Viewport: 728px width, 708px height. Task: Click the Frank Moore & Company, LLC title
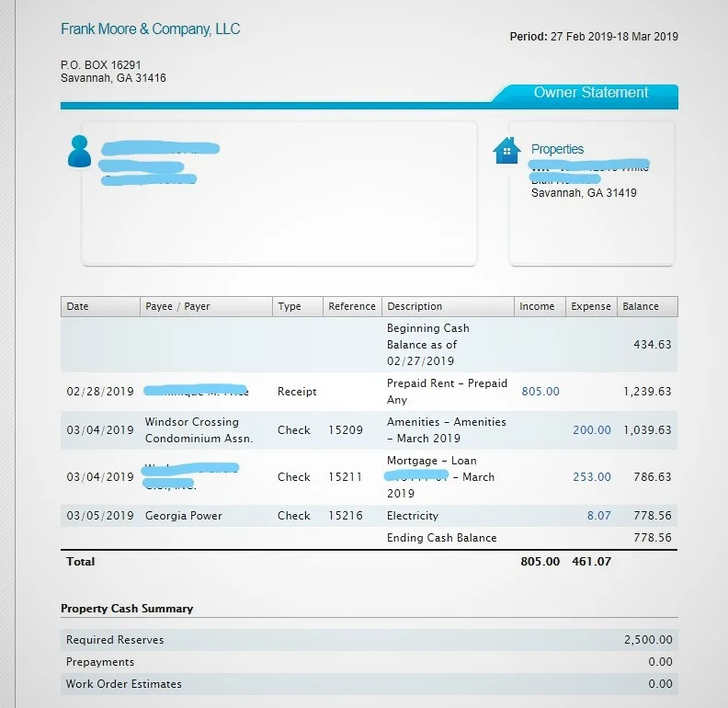(151, 29)
